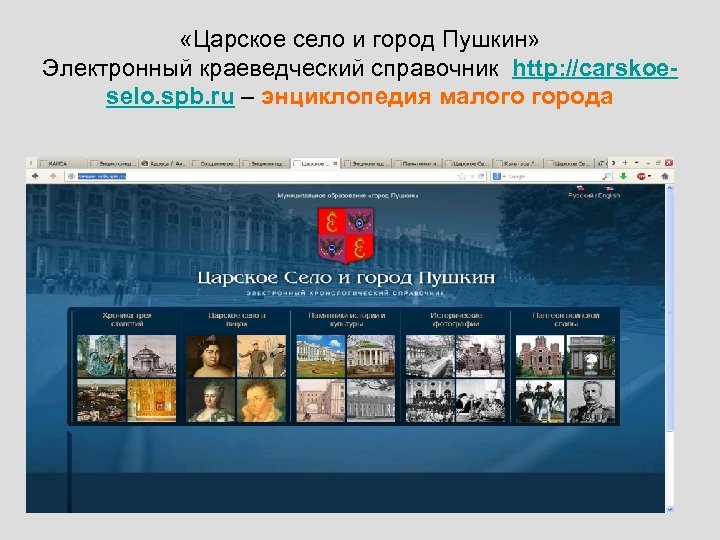Click the uniformed soldiers painting thumbnail
The width and height of the screenshot is (720, 540).
point(540,400)
